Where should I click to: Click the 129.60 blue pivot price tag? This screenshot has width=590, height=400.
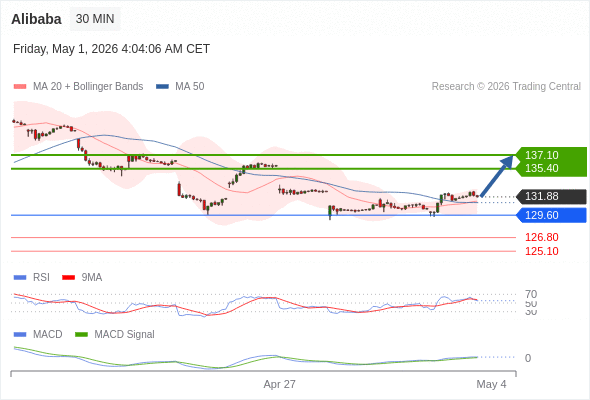click(x=551, y=215)
